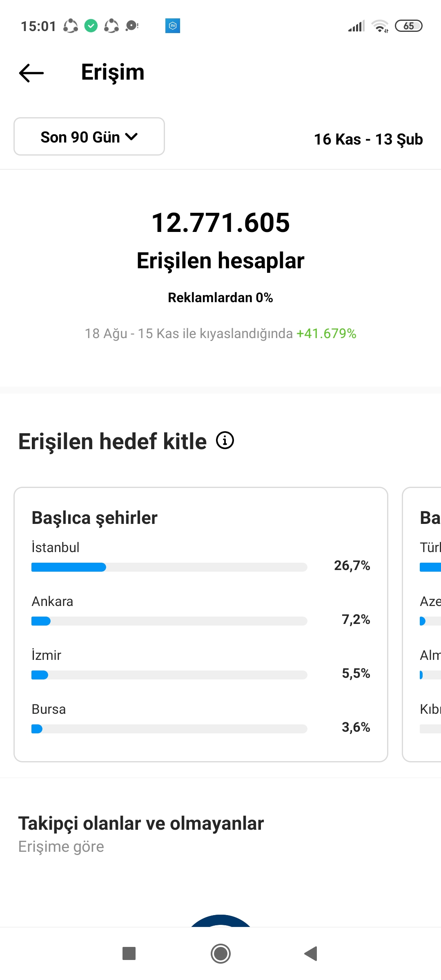Tap the Wi-Fi icon in status bar
This screenshot has width=441, height=980.
(x=380, y=26)
